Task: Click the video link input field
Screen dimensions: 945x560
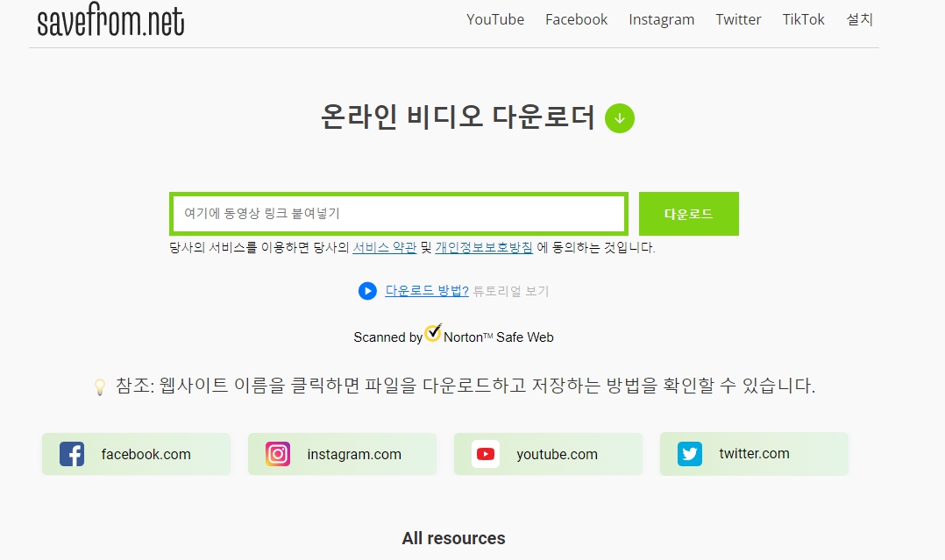Action: (x=399, y=213)
